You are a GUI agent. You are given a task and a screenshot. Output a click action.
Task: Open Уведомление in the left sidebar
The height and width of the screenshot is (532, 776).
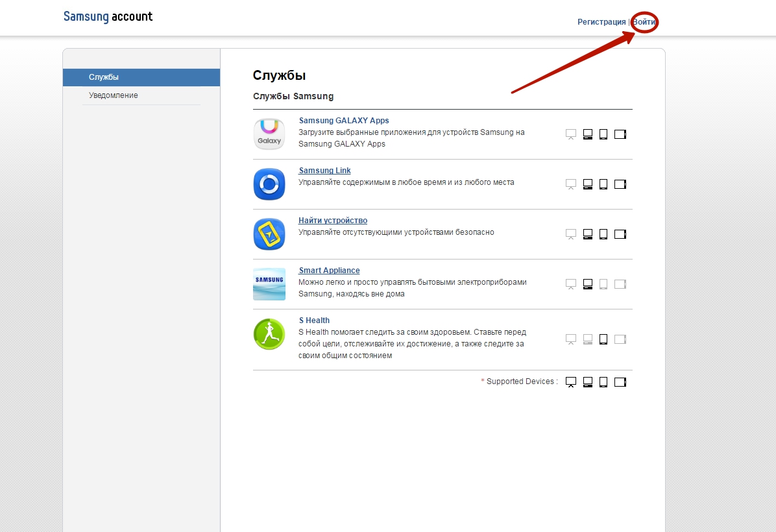pyautogui.click(x=141, y=95)
